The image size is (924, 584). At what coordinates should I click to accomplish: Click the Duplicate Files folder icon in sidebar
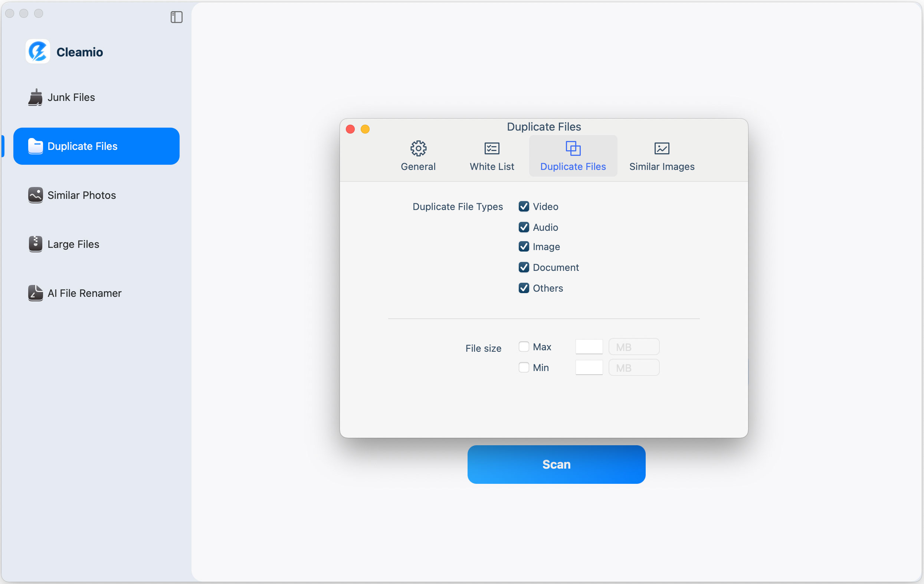(x=35, y=146)
